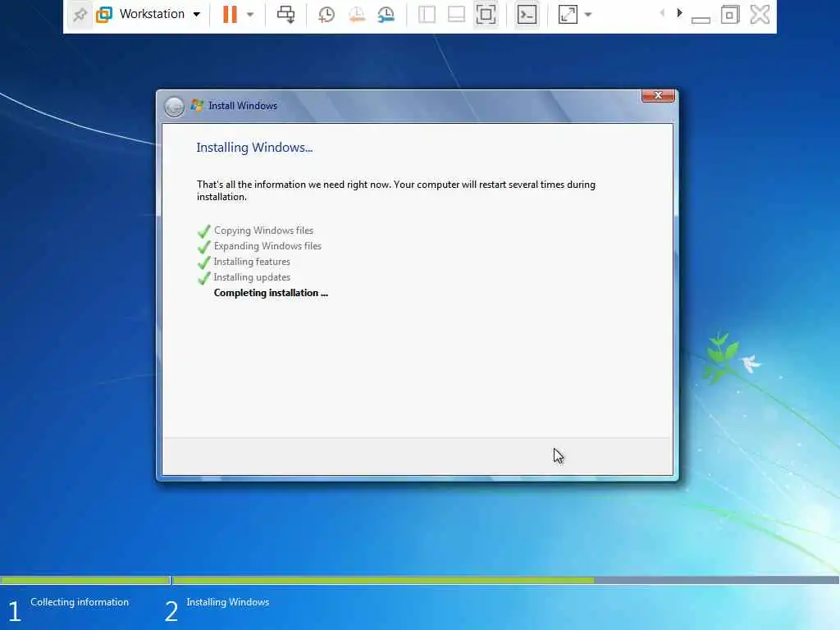Toggle the library sidebar panel

coord(427,15)
